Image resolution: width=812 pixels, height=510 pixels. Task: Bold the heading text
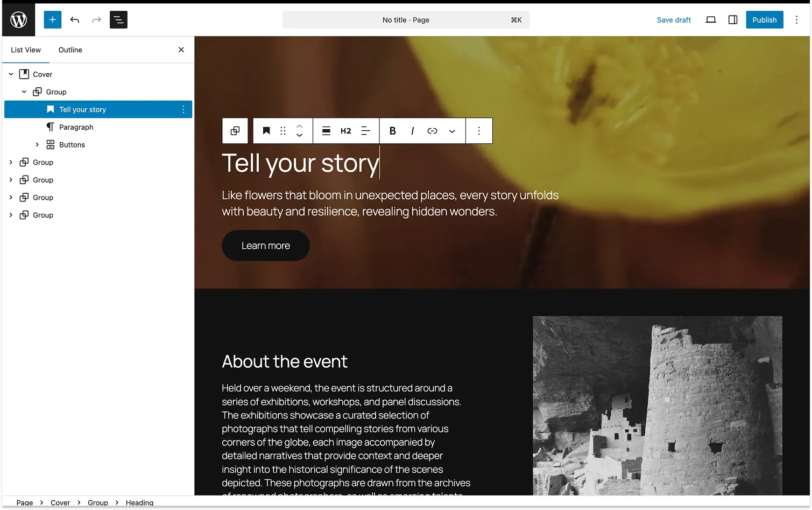tap(392, 130)
